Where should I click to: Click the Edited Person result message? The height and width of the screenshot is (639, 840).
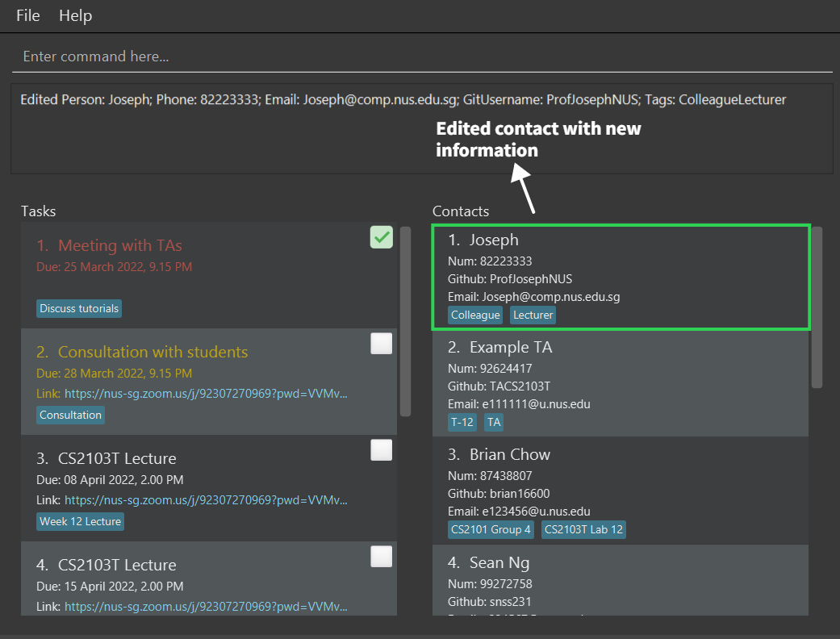coord(403,99)
